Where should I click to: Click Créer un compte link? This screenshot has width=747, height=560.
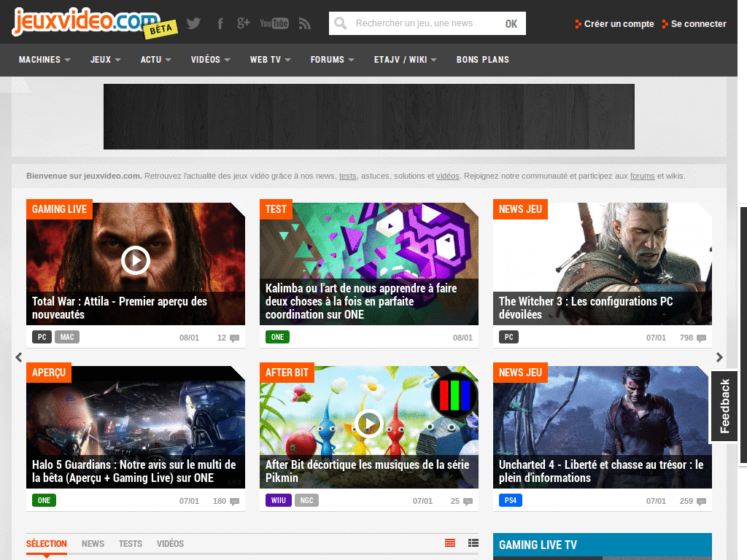click(614, 24)
